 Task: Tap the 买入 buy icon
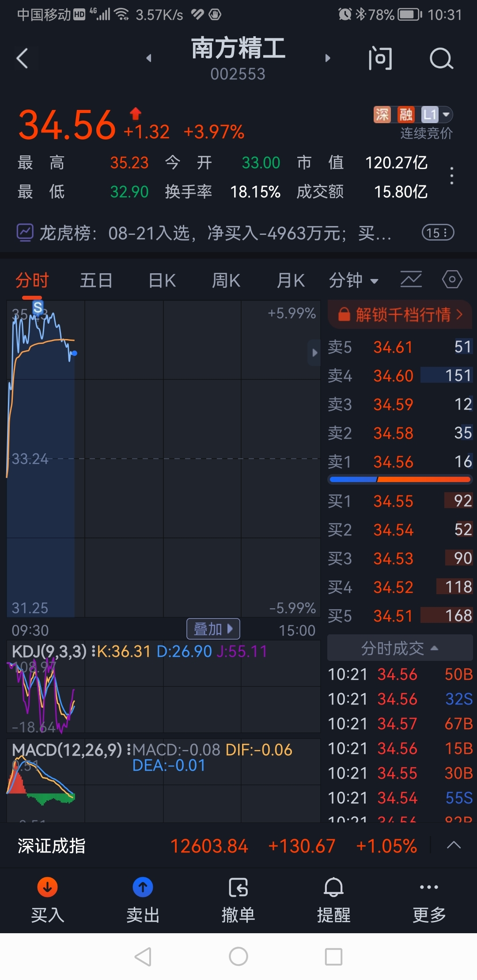pos(47,887)
